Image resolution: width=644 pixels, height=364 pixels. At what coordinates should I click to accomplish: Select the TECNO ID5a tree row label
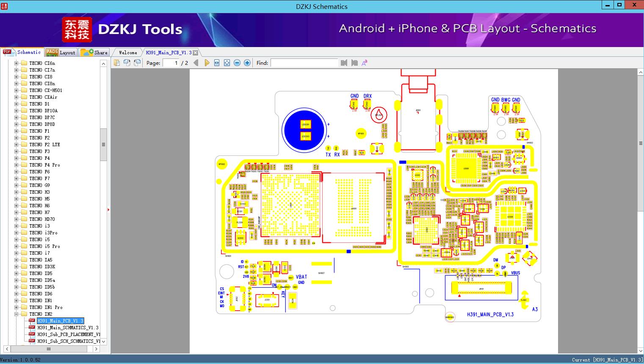click(42, 280)
